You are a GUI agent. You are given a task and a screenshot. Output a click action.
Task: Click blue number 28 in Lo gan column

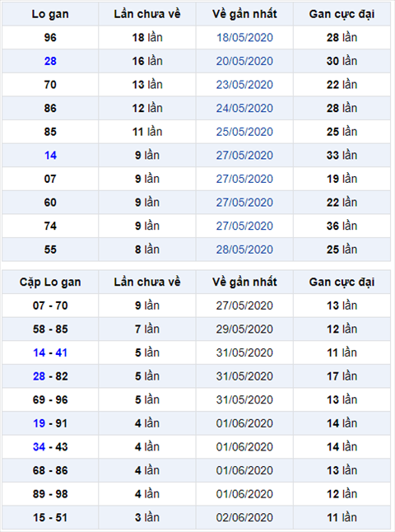[50, 61]
